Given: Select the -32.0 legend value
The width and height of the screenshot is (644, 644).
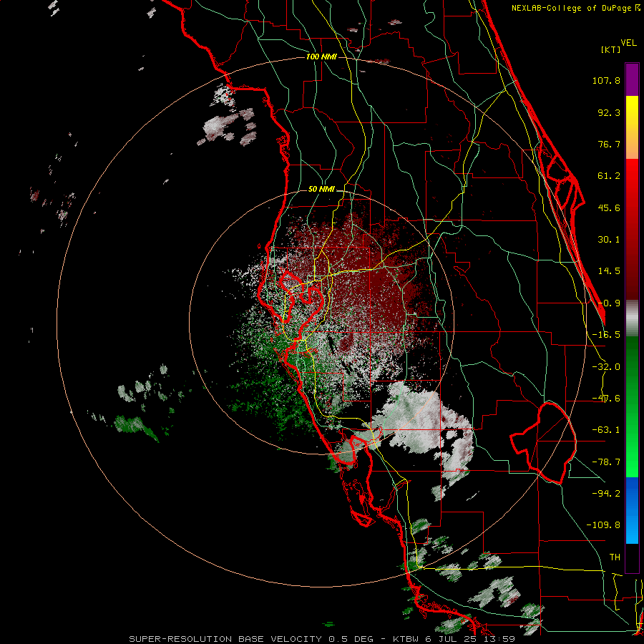Looking at the screenshot, I should click(606, 367).
